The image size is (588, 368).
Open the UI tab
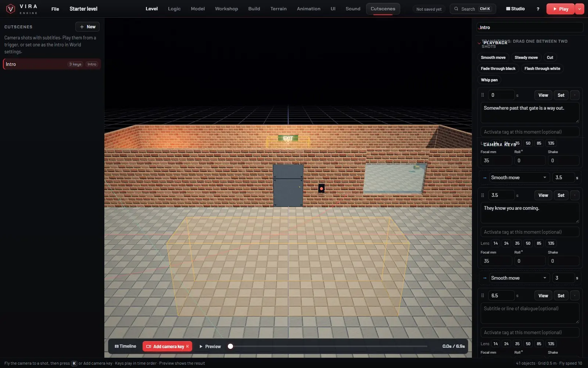(333, 9)
